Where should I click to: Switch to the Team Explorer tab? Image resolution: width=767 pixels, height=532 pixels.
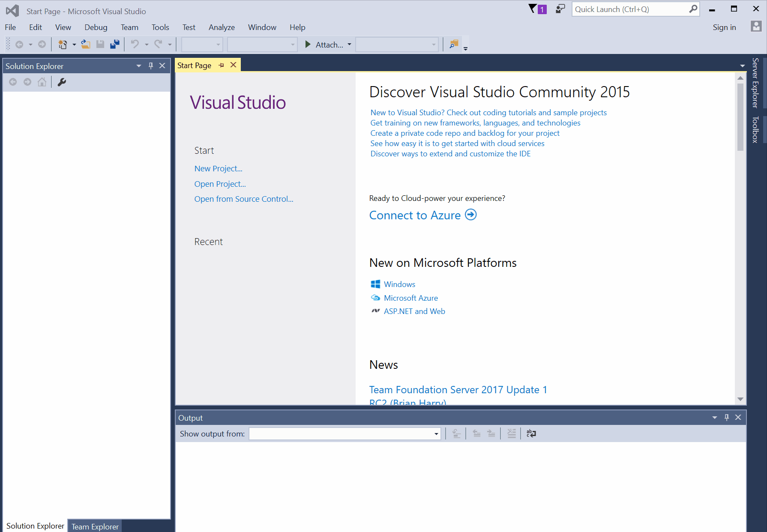(x=95, y=526)
